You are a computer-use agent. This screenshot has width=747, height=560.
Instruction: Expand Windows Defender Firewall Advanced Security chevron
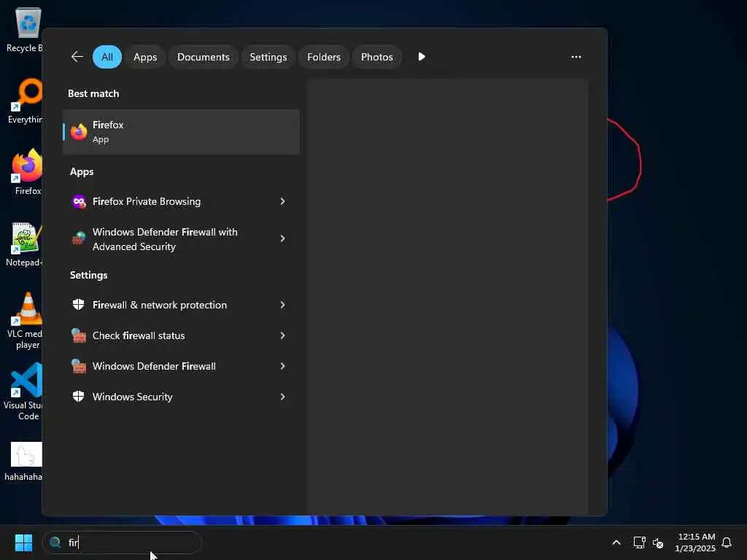click(282, 238)
